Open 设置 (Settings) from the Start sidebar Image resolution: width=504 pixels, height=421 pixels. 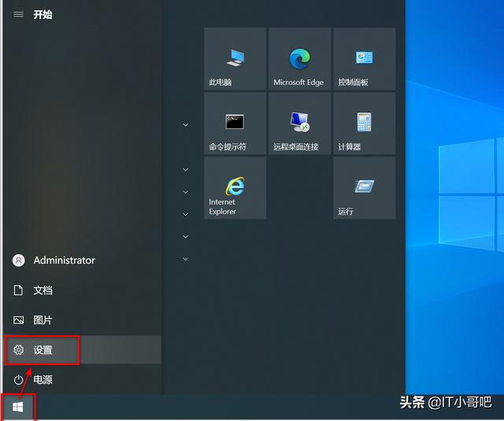pyautogui.click(x=82, y=349)
